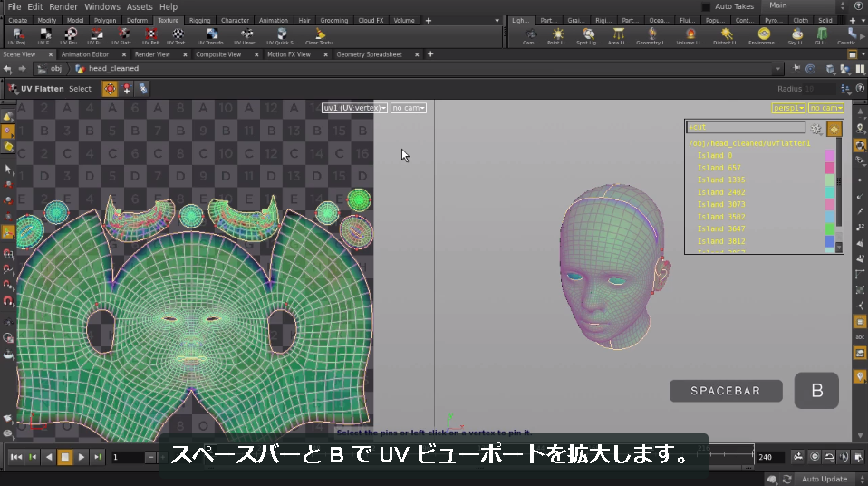Click the Play forward button in the playbar
Viewport: 868px width, 486px height.
82,457
